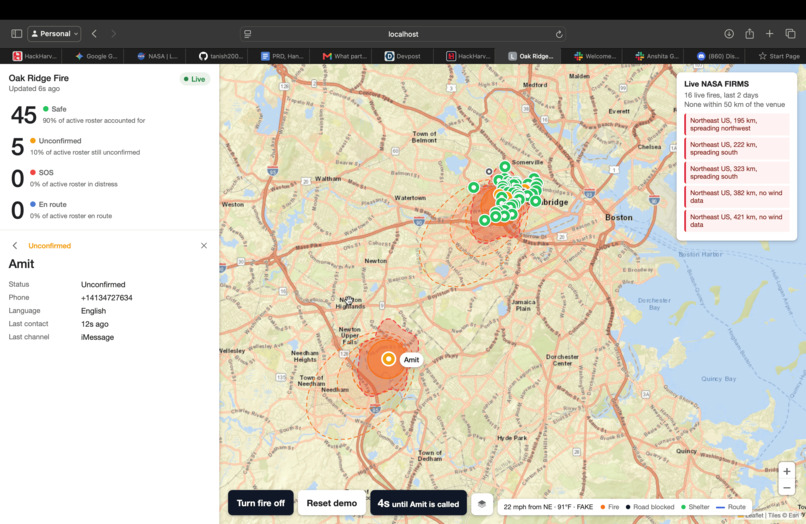Image resolution: width=806 pixels, height=524 pixels.
Task: Click the Live NASA FIRMS heading
Action: point(716,84)
